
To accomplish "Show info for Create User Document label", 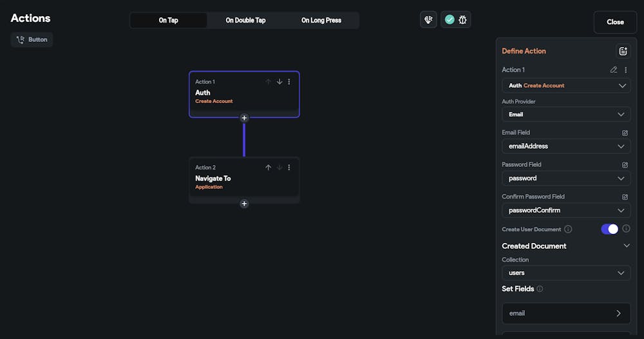I will 568,229.
